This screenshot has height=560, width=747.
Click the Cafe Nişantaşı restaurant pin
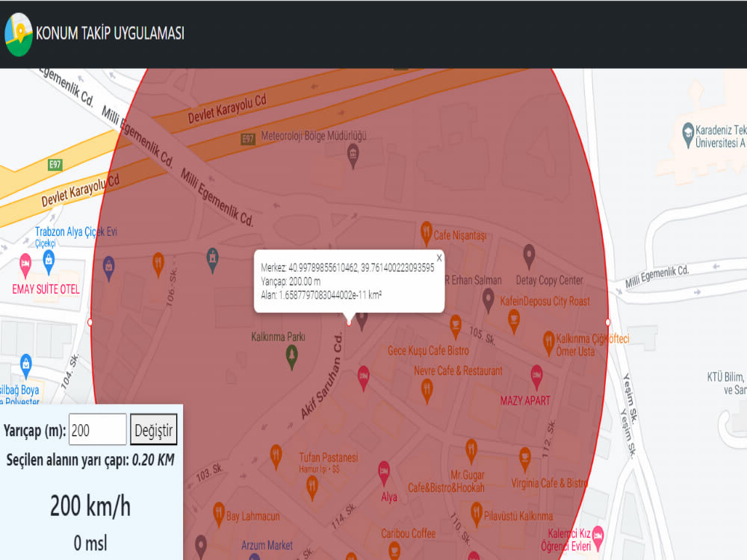pyautogui.click(x=427, y=233)
